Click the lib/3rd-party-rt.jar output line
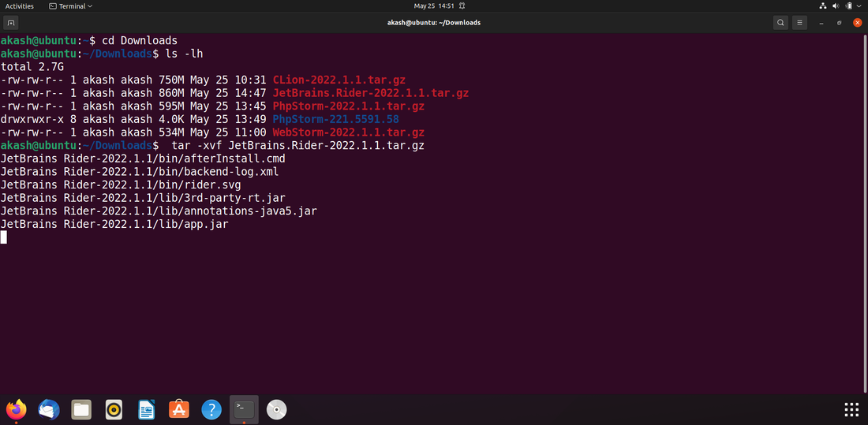Image resolution: width=868 pixels, height=425 pixels. [x=143, y=199]
